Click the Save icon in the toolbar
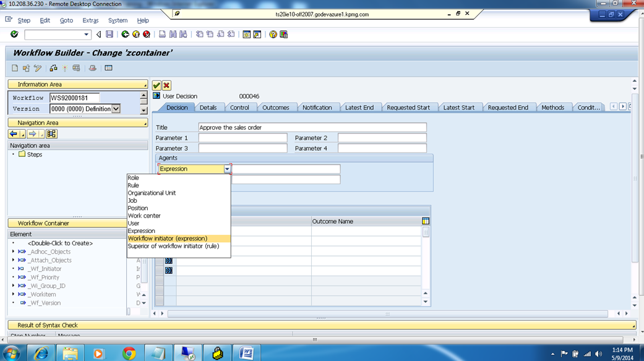This screenshot has width=644, height=361. click(109, 35)
